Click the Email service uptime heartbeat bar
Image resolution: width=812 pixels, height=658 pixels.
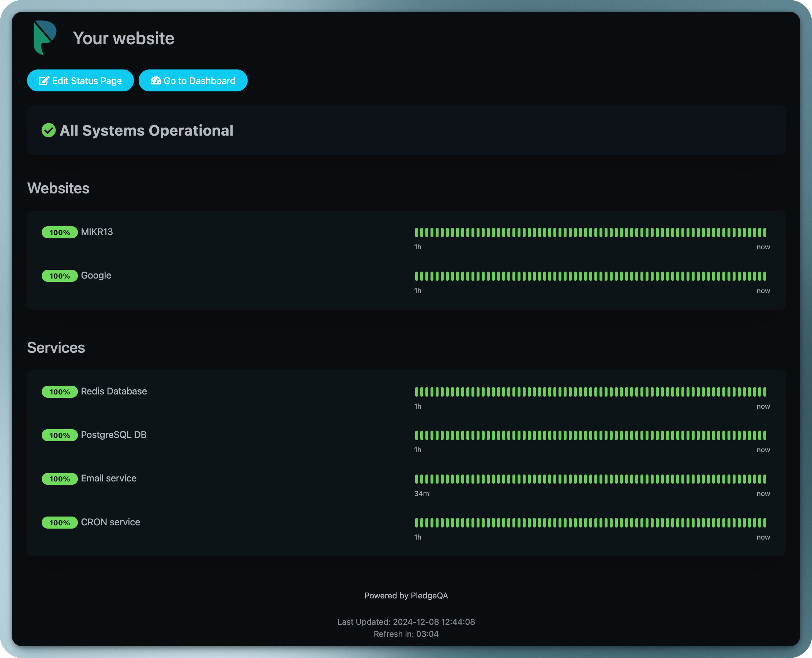point(590,479)
